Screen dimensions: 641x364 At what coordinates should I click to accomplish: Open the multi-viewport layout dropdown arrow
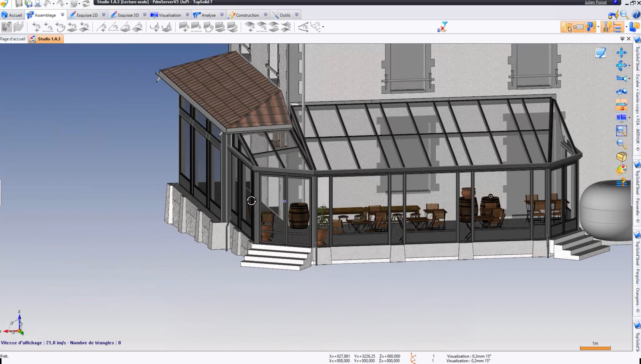[629, 118]
